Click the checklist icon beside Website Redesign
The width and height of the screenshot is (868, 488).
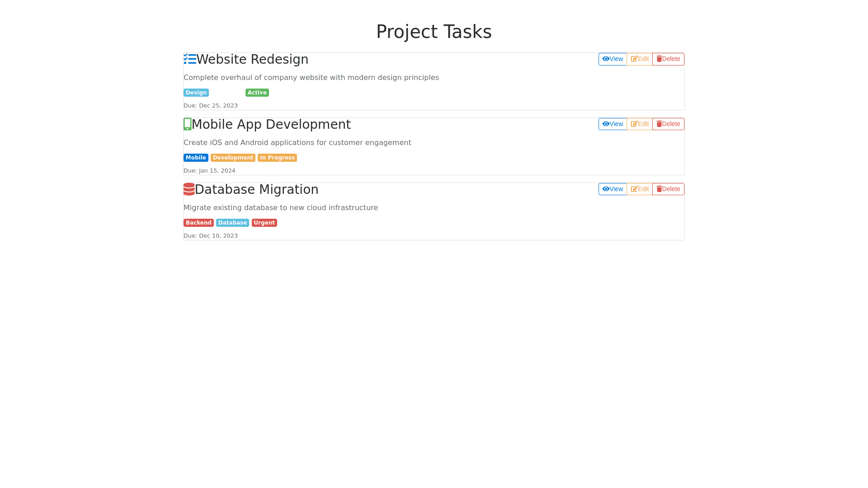pyautogui.click(x=190, y=59)
